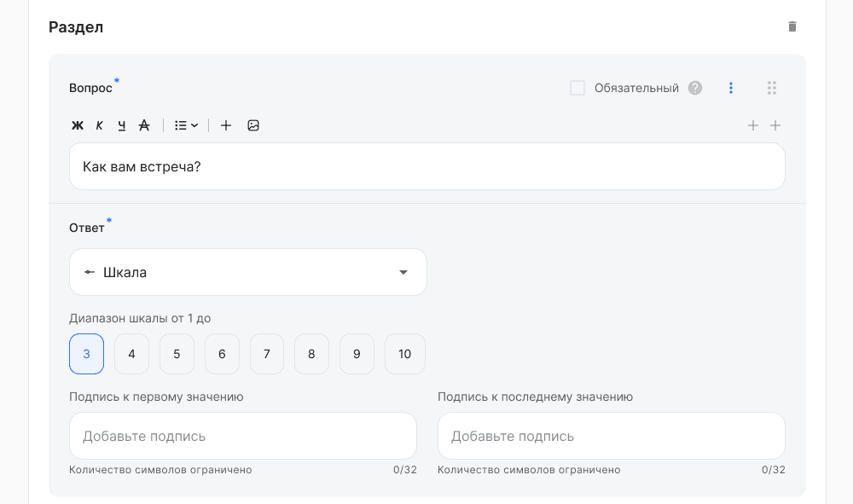The height and width of the screenshot is (504, 853).
Task: Click the plus icon in the formatting toolbar
Action: [x=225, y=125]
